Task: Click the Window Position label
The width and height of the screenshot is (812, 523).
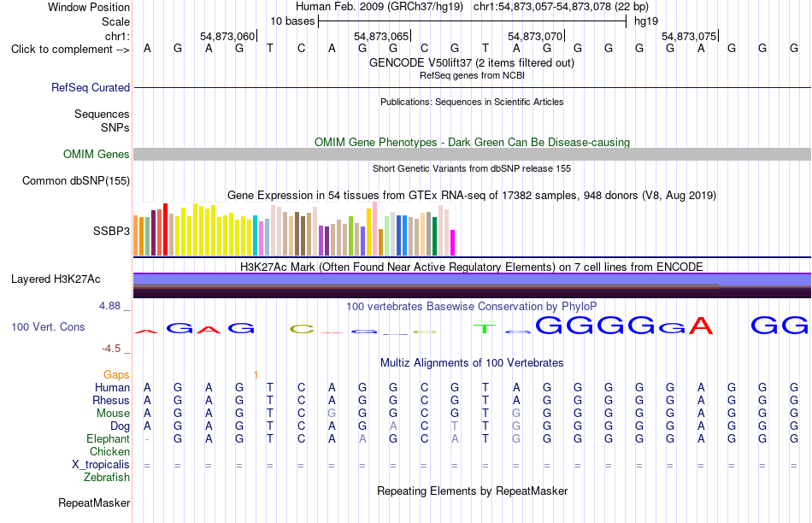Action: click(x=89, y=7)
